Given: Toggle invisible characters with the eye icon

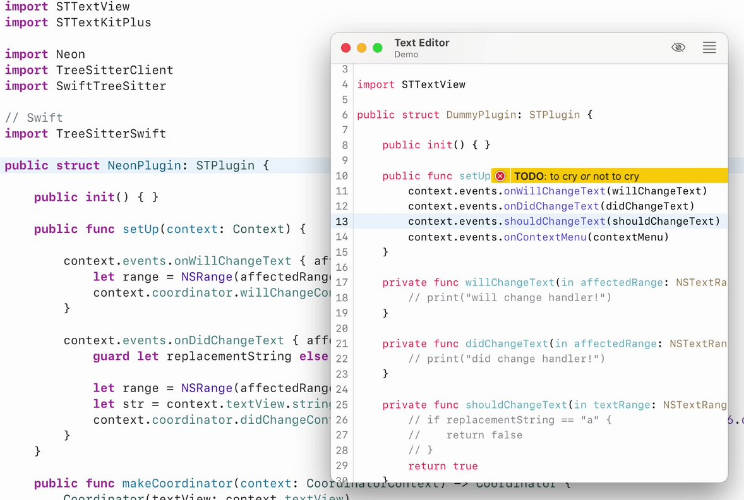Looking at the screenshot, I should click(678, 48).
